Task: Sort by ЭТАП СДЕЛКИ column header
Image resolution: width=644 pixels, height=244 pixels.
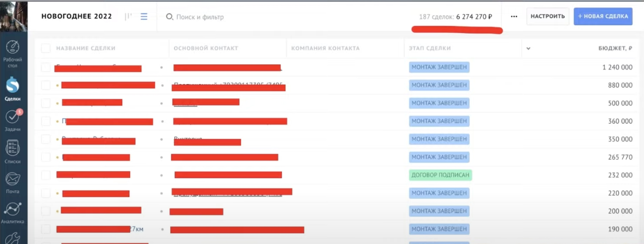Action: [430, 48]
